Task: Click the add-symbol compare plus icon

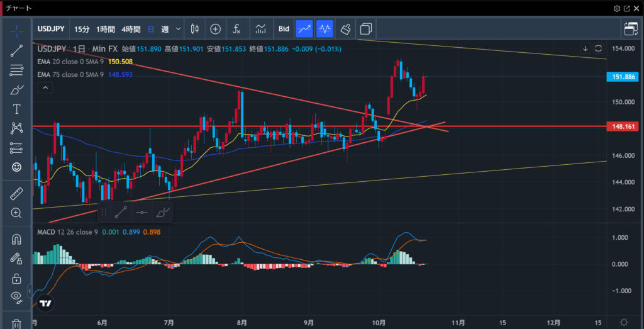Action: coord(216,29)
